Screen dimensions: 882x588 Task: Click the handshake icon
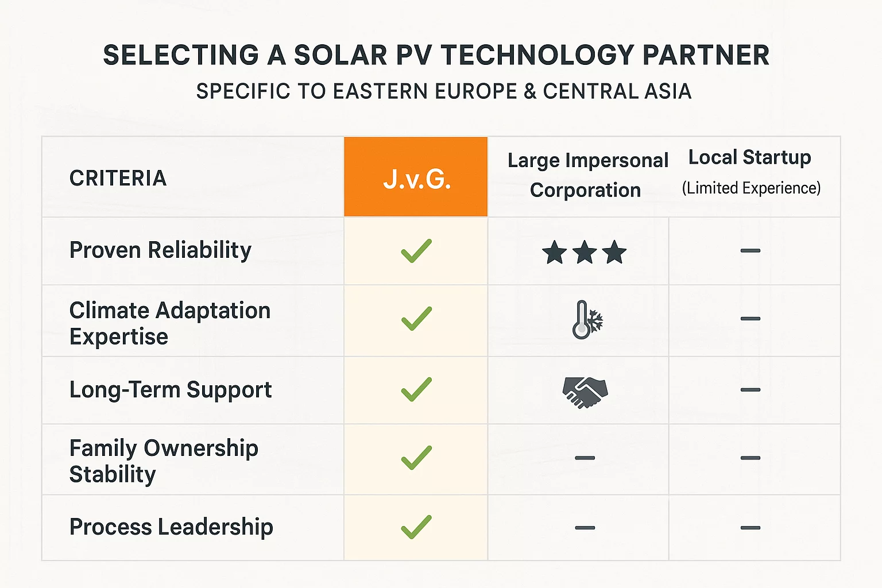(585, 392)
